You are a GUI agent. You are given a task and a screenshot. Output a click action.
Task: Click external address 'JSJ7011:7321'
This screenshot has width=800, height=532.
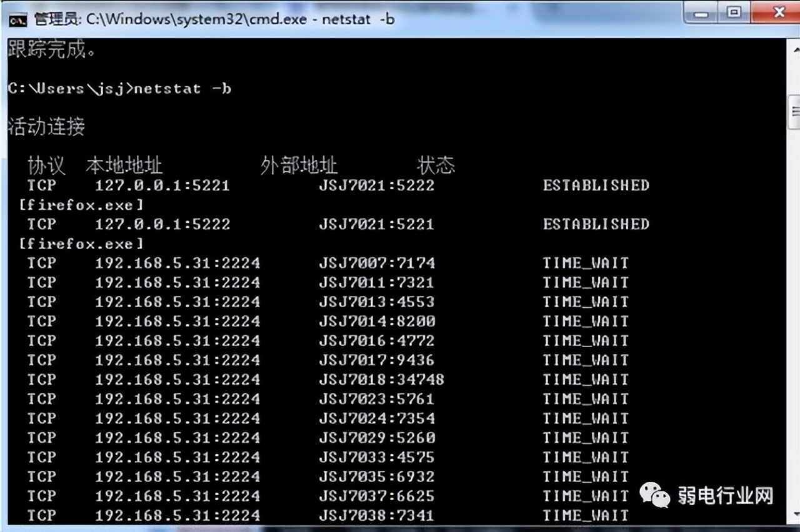pyautogui.click(x=376, y=282)
